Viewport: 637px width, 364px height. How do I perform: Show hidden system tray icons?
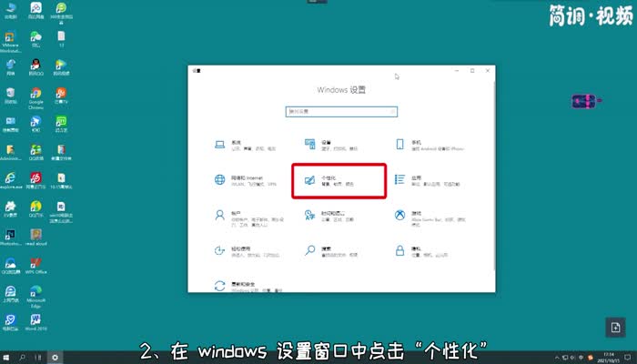[x=557, y=358]
